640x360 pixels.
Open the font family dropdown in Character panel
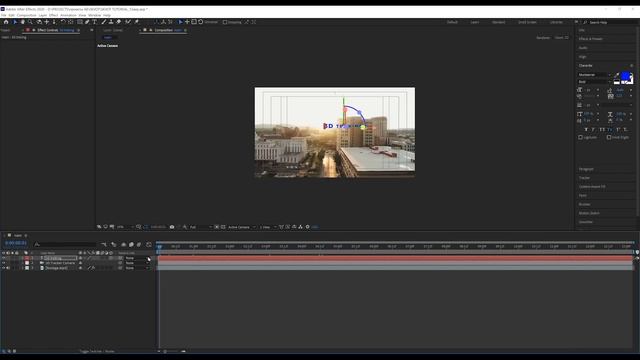coord(595,75)
